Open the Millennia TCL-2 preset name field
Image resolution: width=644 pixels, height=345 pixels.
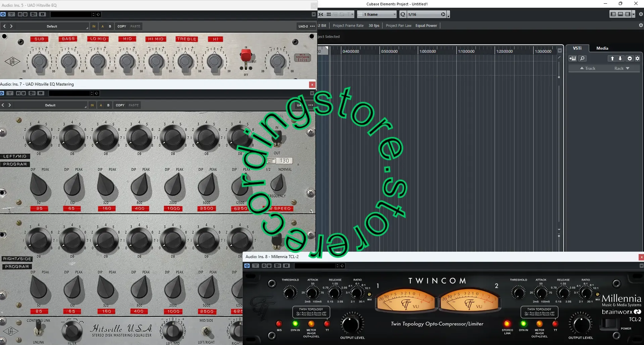[x=315, y=266]
